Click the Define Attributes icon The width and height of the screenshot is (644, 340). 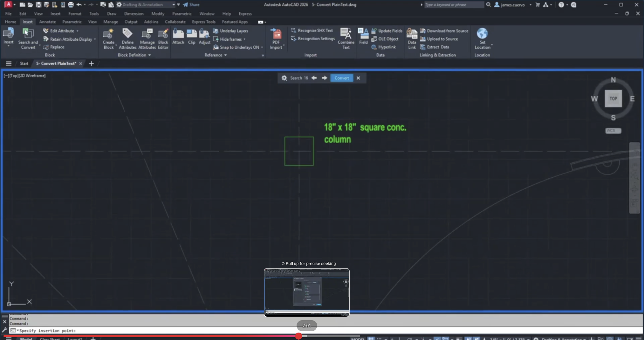click(x=127, y=35)
